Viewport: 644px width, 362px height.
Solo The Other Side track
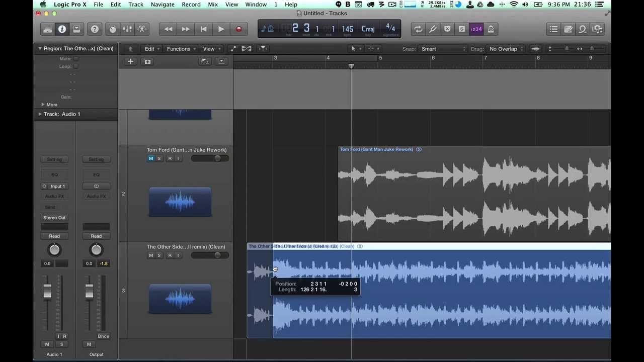click(x=159, y=255)
